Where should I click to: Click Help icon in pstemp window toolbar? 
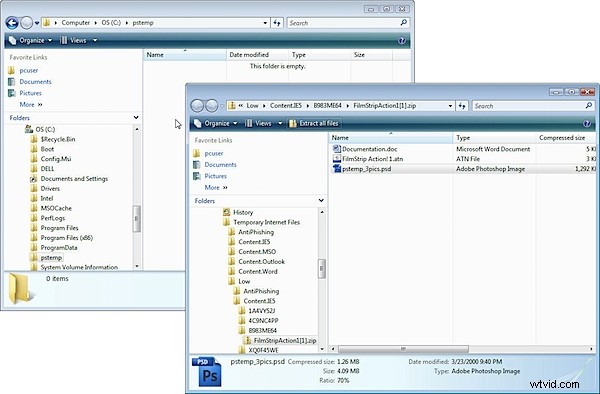[401, 41]
